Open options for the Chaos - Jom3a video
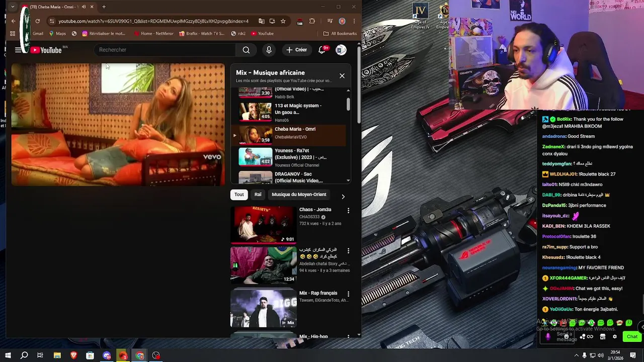The image size is (644, 362). (x=348, y=210)
